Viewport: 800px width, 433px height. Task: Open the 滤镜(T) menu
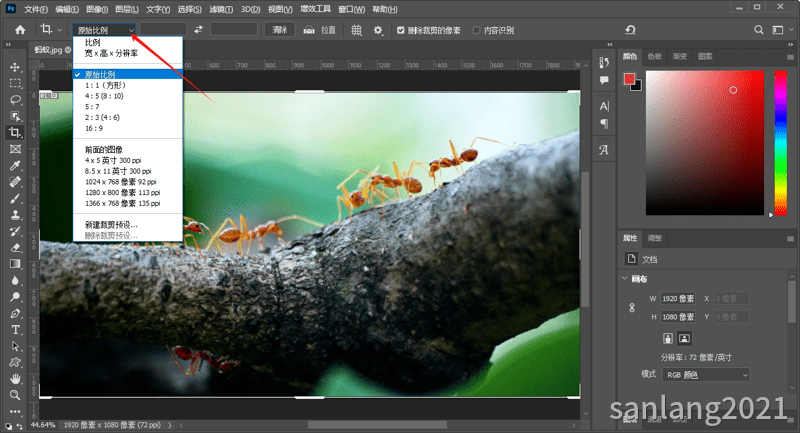pyautogui.click(x=221, y=9)
